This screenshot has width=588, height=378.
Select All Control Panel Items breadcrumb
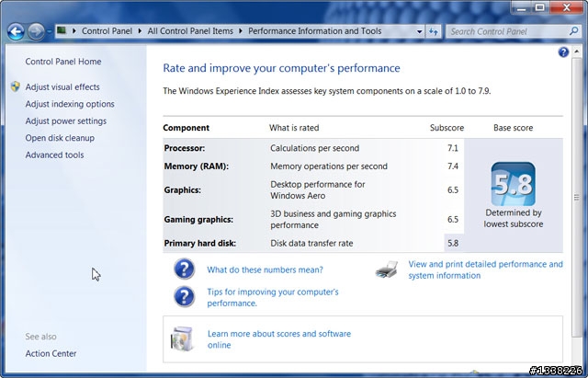point(190,31)
